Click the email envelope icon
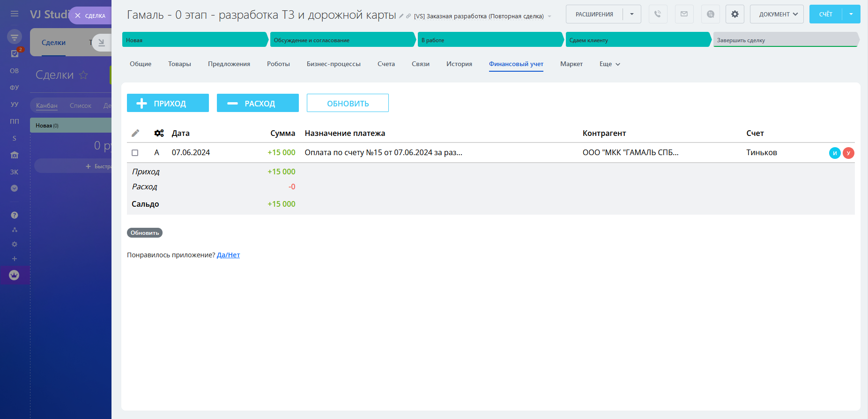 684,14
